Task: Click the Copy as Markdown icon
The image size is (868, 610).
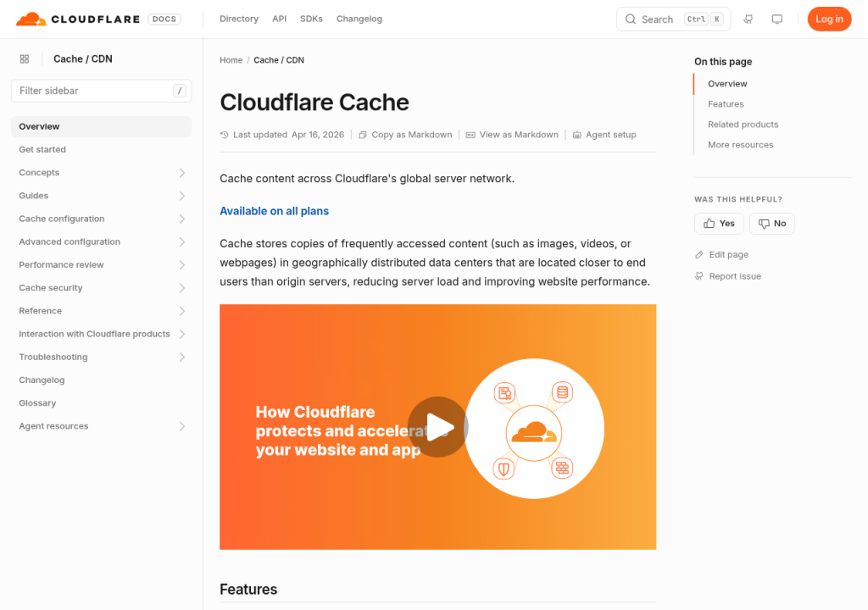Action: point(363,135)
